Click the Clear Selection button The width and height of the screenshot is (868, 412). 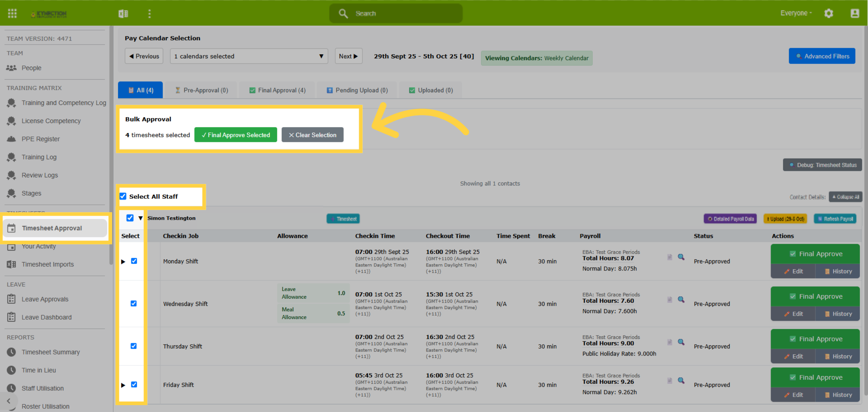coord(312,135)
